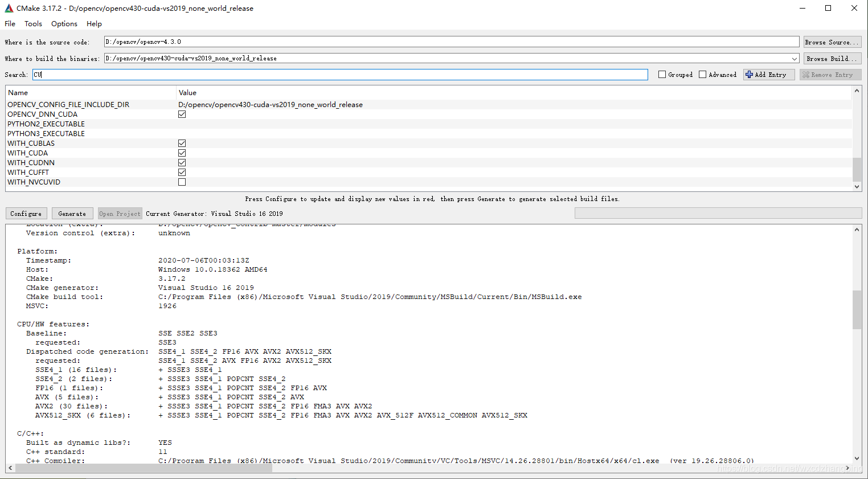Click the Timestamp value 2020-07-06T00:03:13Z
Screen dimensions: 868x479
click(204, 260)
